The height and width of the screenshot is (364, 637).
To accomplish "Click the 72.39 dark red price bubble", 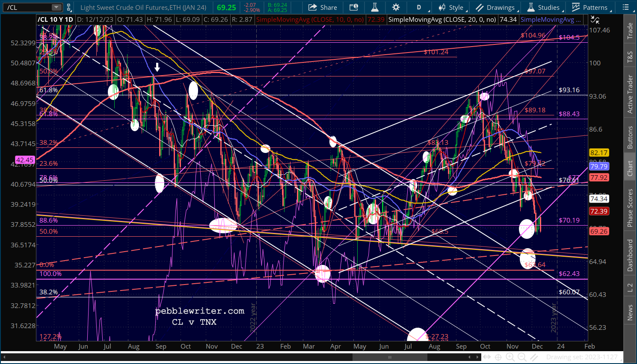I will click(x=599, y=211).
